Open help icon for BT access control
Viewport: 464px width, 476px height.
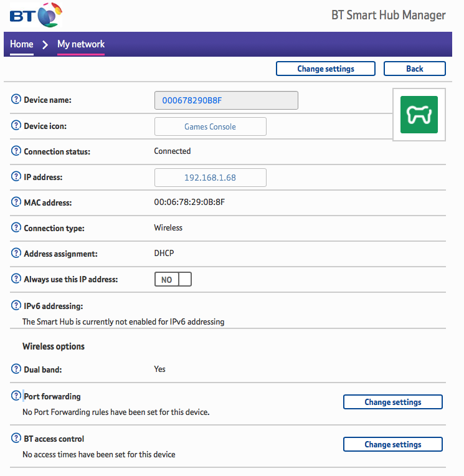(x=16, y=438)
